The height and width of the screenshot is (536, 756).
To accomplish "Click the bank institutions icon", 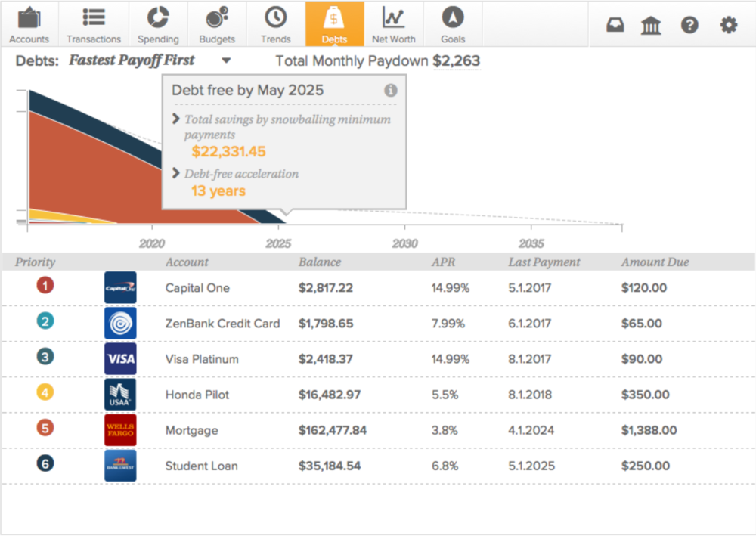I will point(651,26).
